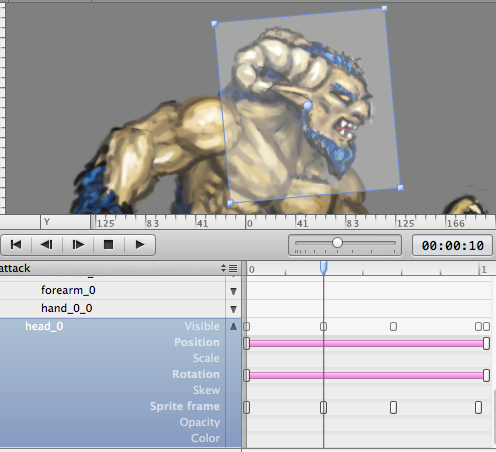Select the Visible property label
Screen dimensions: 496x452
(x=202, y=326)
